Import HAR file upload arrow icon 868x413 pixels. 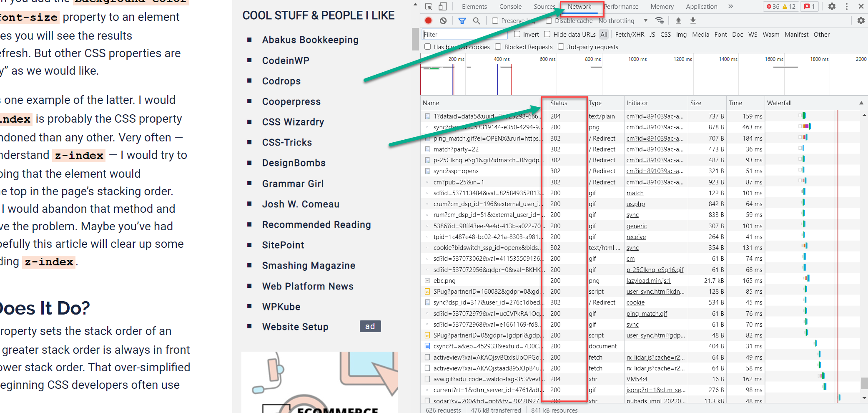click(x=678, y=20)
